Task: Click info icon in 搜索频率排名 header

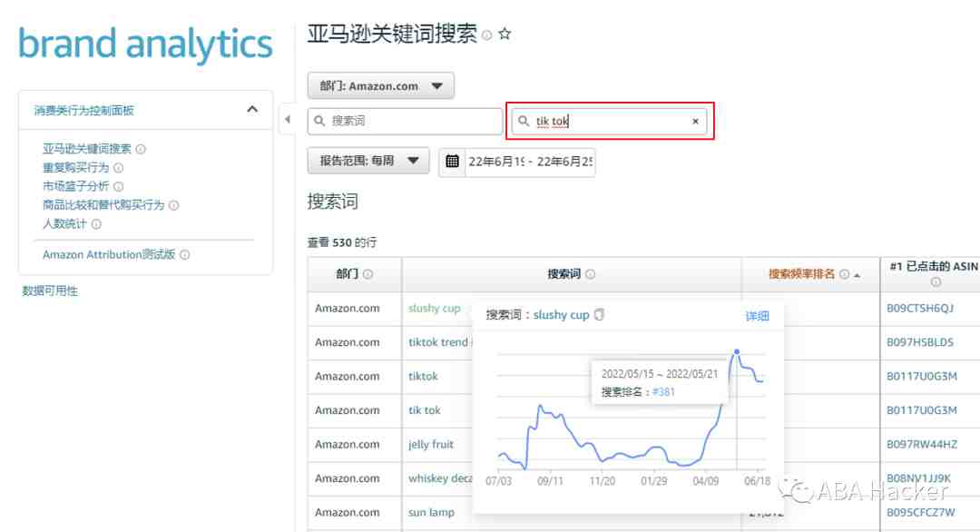Action: click(845, 274)
